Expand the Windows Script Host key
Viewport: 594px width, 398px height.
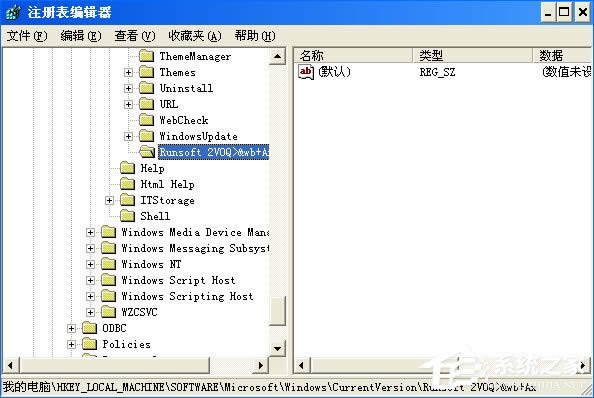91,280
